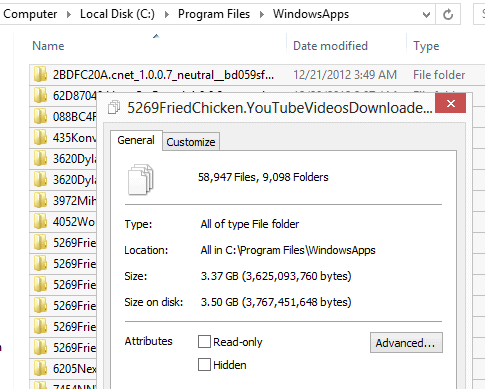Switch to the Customize tab
The width and height of the screenshot is (485, 389).
point(191,142)
